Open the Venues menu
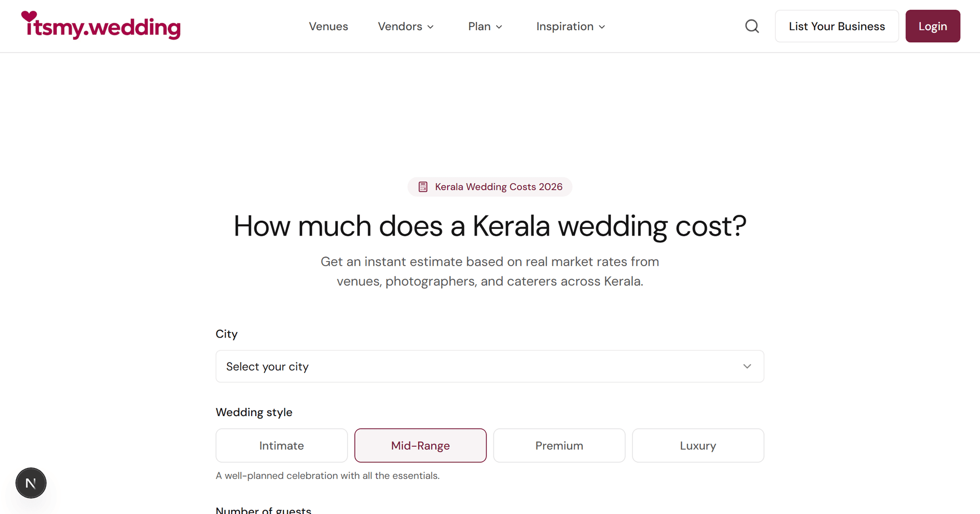Viewport: 980px width, 514px height. pyautogui.click(x=328, y=26)
